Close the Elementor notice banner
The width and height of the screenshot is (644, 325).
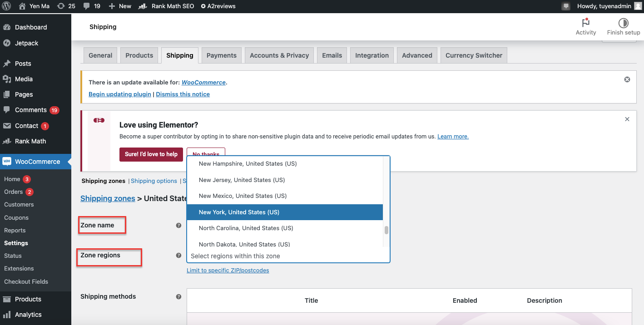coord(627,119)
